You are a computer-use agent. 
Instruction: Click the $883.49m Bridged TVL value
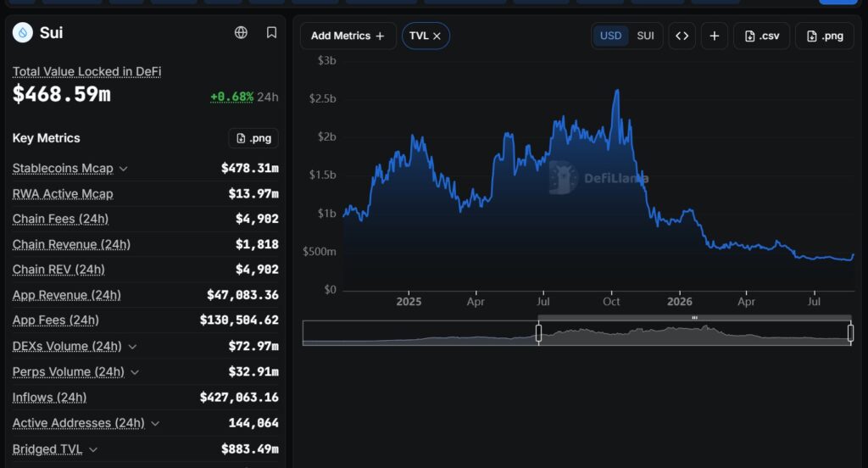click(x=250, y=448)
